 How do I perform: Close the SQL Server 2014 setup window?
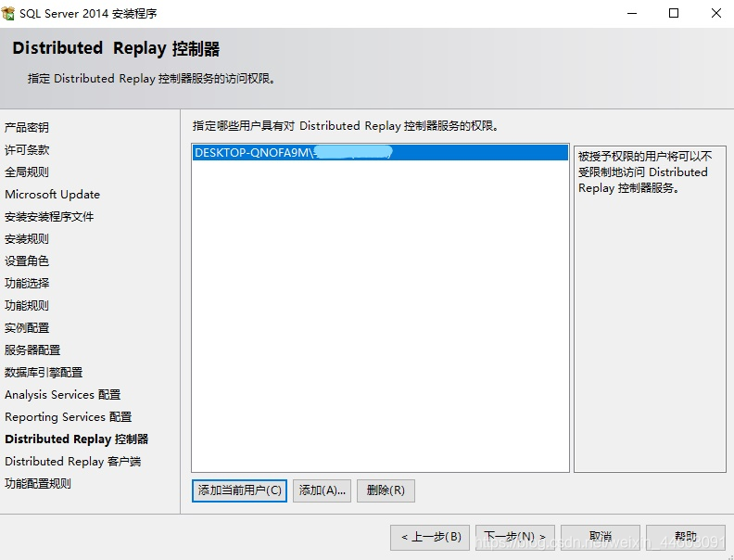[x=715, y=13]
